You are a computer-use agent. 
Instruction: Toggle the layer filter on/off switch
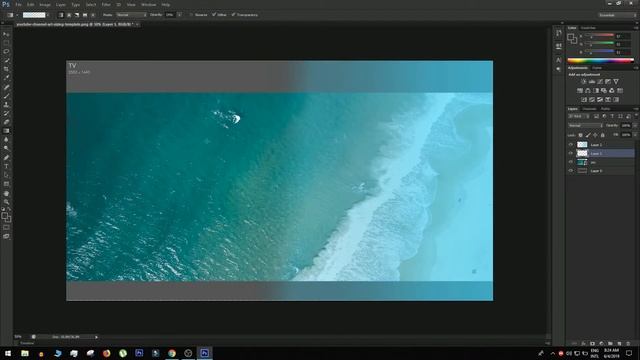636,116
